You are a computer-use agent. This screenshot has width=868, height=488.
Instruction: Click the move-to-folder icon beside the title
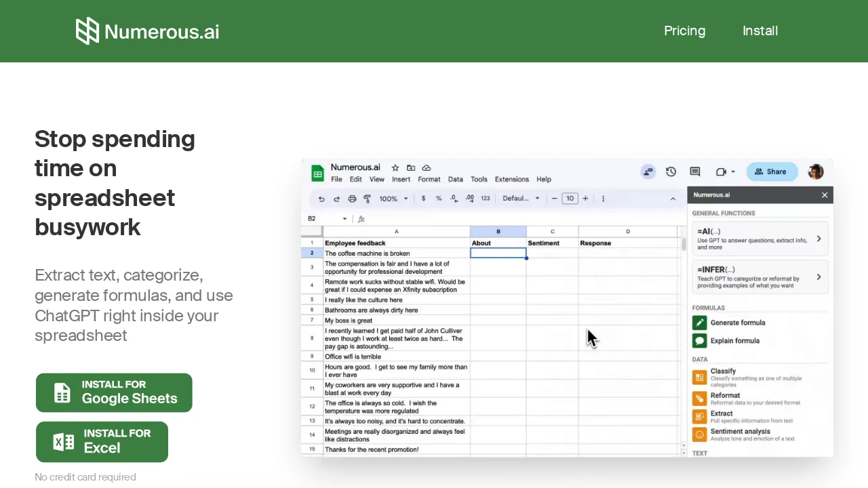pyautogui.click(x=411, y=167)
